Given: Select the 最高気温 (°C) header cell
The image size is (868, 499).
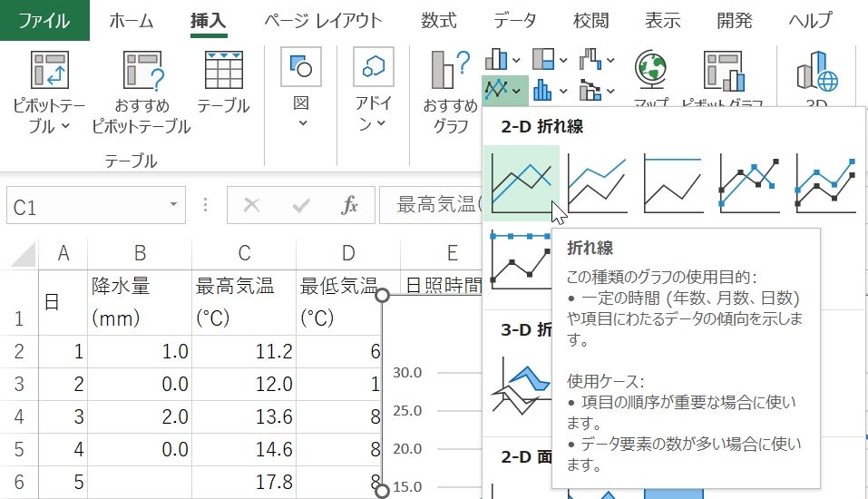Looking at the screenshot, I should 244,302.
